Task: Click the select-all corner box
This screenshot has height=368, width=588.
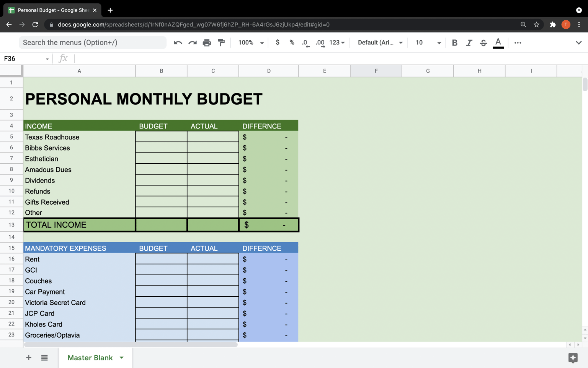Action: tap(11, 71)
